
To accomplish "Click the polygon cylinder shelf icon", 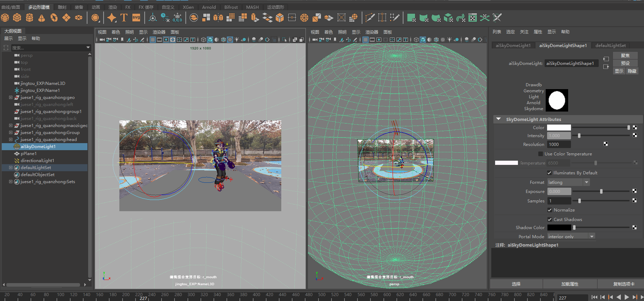I will (x=29, y=18).
